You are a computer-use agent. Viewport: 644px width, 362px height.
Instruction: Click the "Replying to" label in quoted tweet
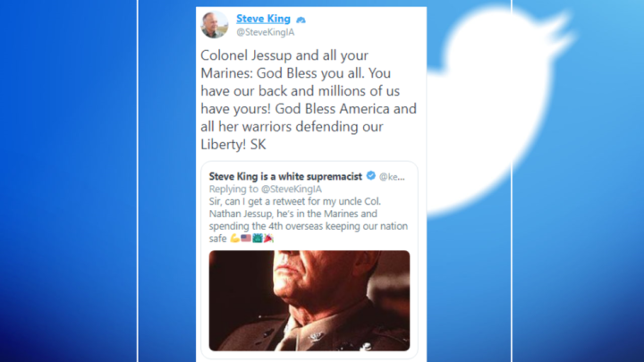[234, 189]
